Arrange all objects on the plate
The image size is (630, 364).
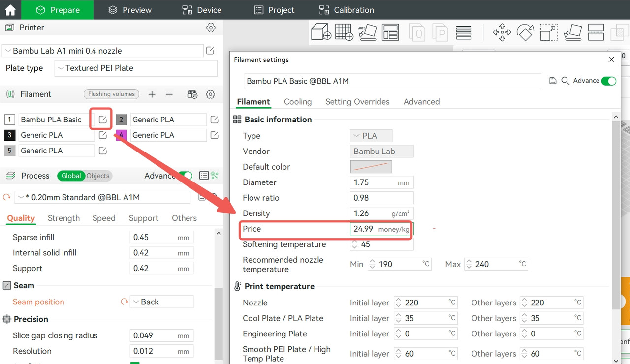390,32
